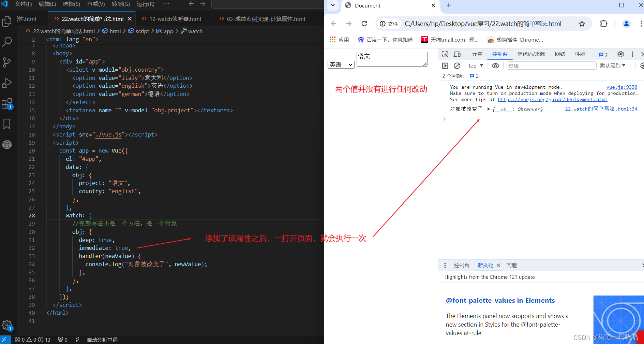
Task: Expand the logged Observer object
Action: [489, 109]
